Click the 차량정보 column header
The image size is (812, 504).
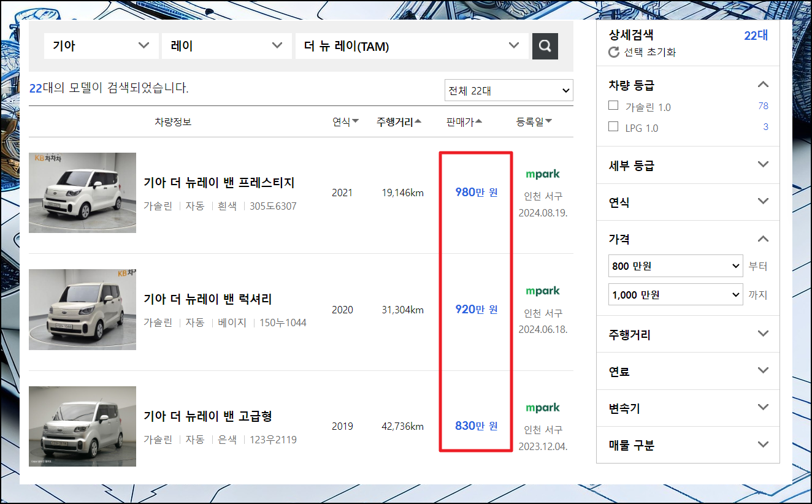[173, 122]
